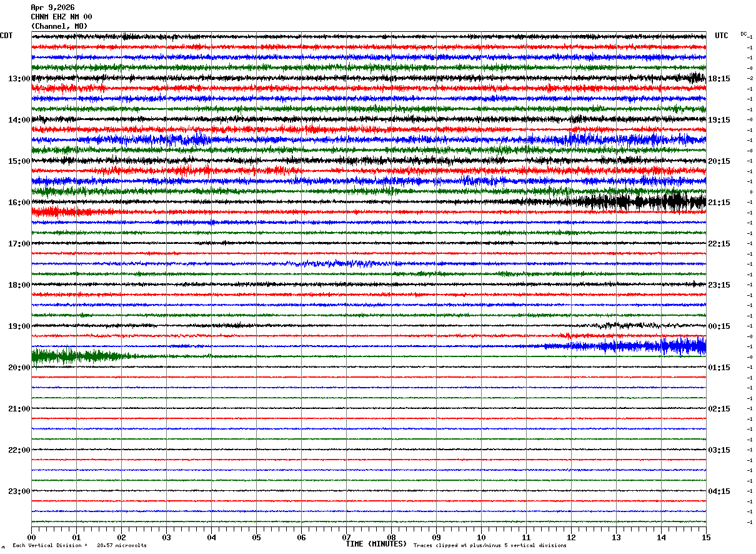Click the 18:15 UTC label
756x554 pixels.
720,79
